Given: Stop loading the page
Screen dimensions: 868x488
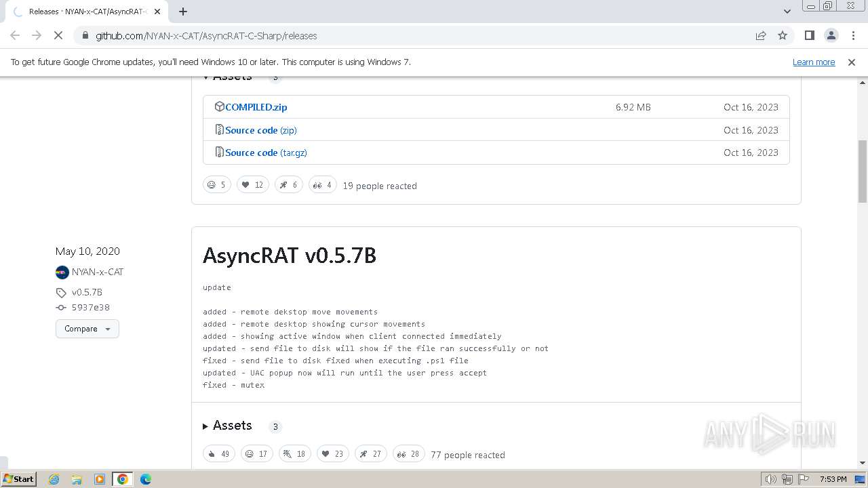Looking at the screenshot, I should 58,35.
